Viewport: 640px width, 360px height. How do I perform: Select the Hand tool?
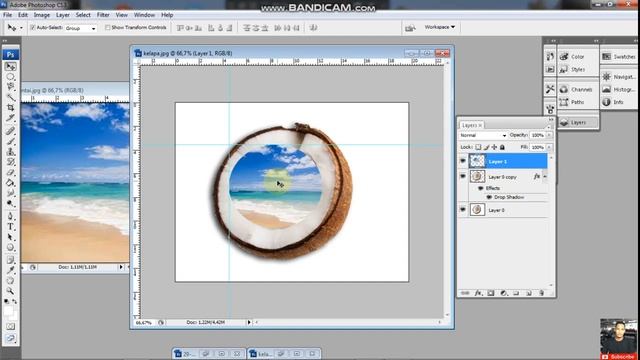11,281
